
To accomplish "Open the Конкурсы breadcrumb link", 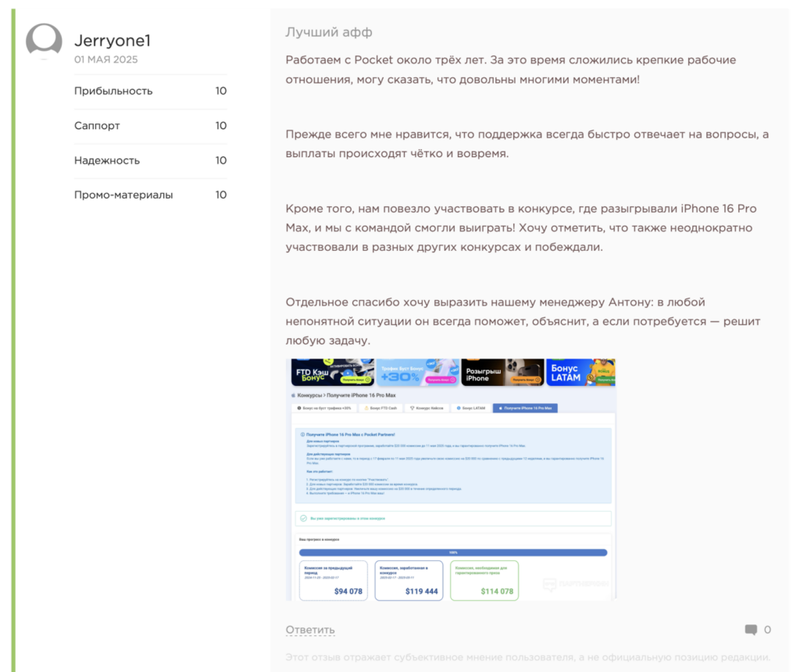I will tap(309, 395).
